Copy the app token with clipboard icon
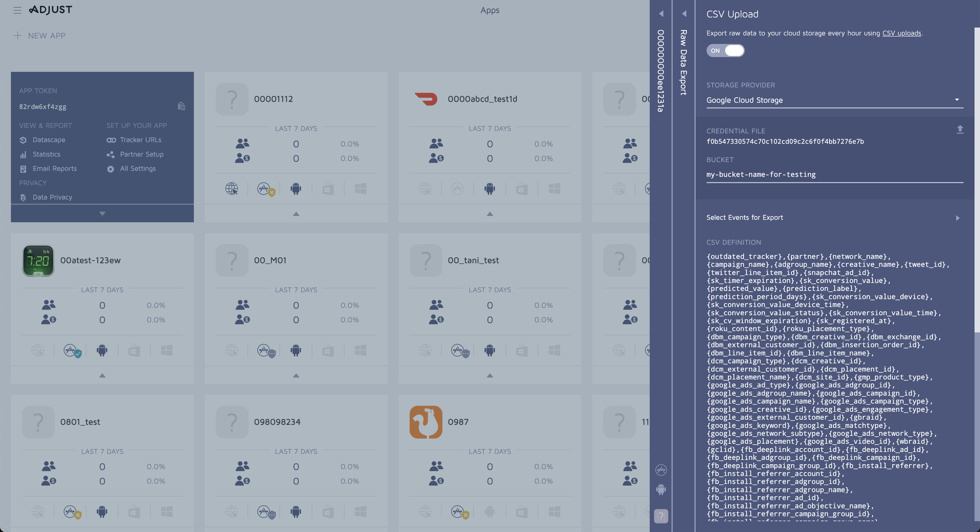The width and height of the screenshot is (980, 532). [181, 106]
